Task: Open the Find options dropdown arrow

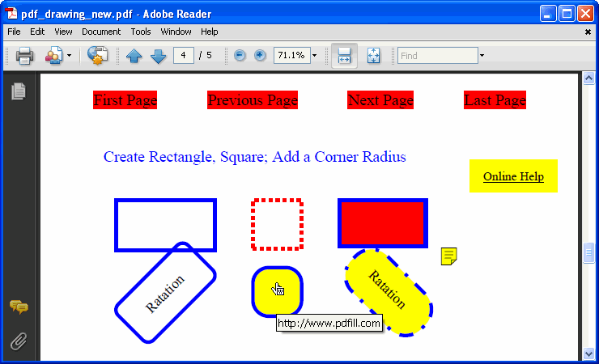Action: point(482,56)
